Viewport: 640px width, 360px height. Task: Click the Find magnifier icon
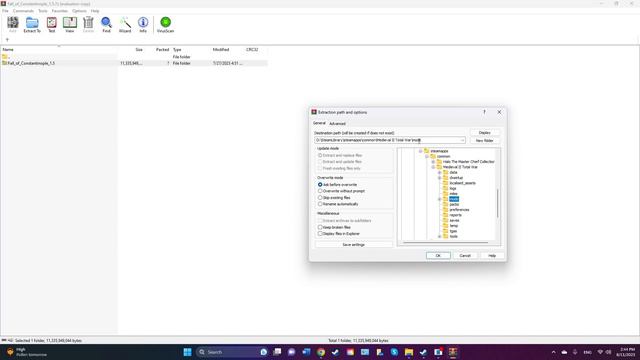[x=106, y=24]
